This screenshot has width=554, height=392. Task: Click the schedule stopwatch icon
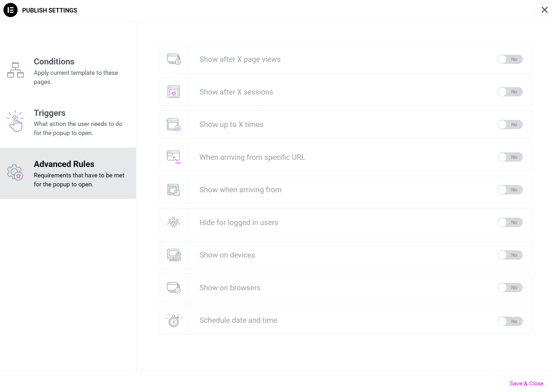pos(174,320)
